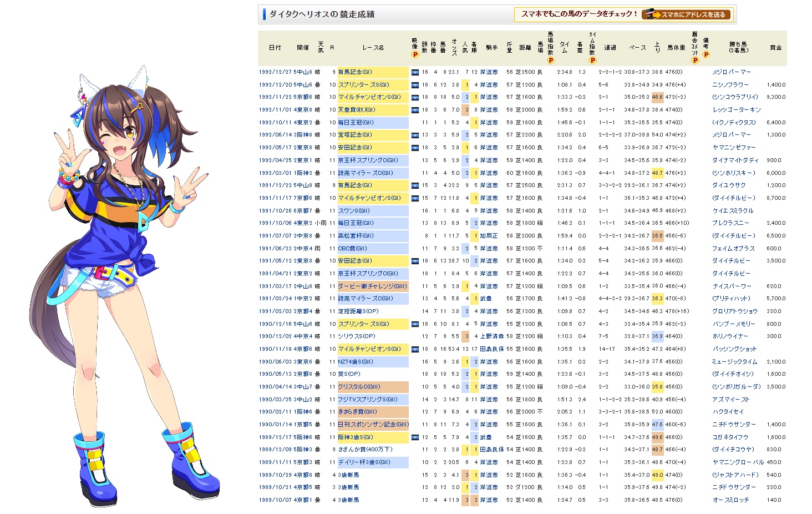Open race video for 宝塚記念 row
The height and width of the screenshot is (514, 812).
coord(415,135)
